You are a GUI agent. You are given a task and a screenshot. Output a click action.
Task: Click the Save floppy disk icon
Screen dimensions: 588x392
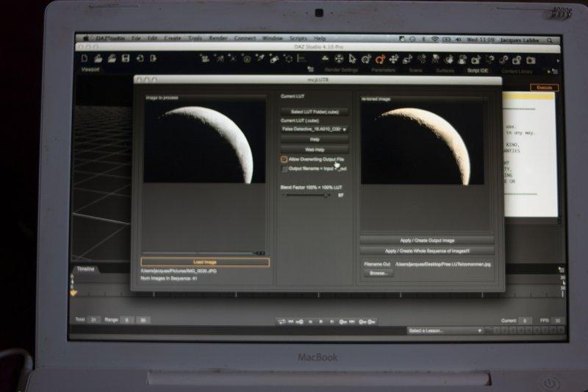pyautogui.click(x=126, y=59)
